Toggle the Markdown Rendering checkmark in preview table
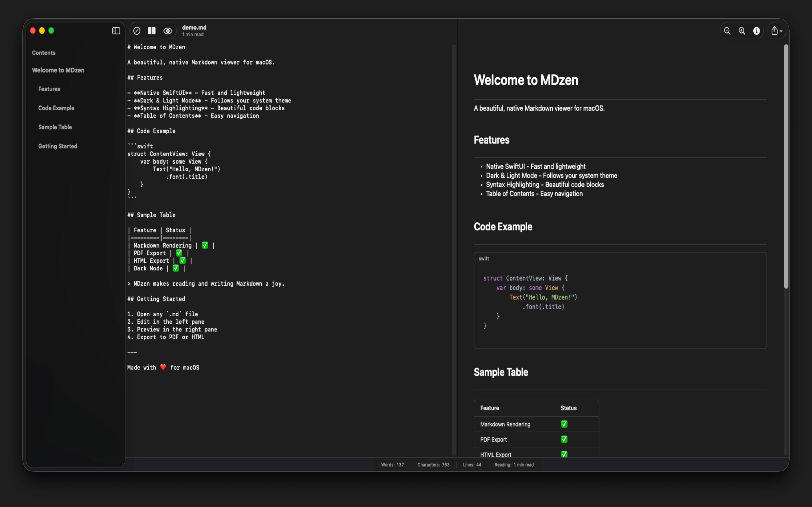 click(564, 424)
